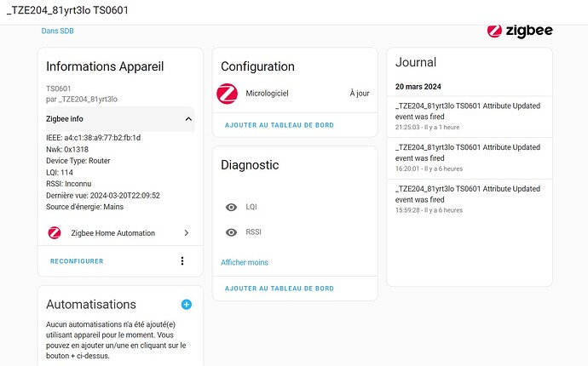Viewport: 588px width, 366px height.
Task: Open the three-dot device options menu
Action: click(x=182, y=261)
